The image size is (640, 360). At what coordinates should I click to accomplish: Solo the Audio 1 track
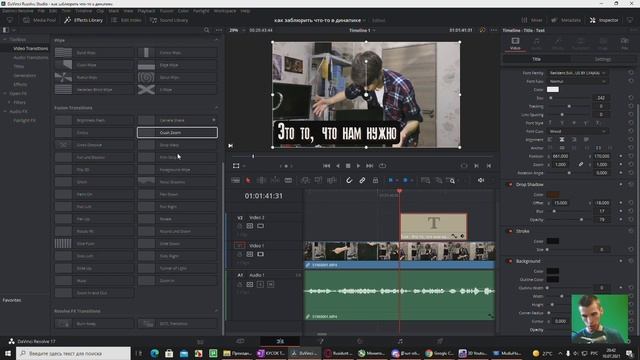click(260, 284)
